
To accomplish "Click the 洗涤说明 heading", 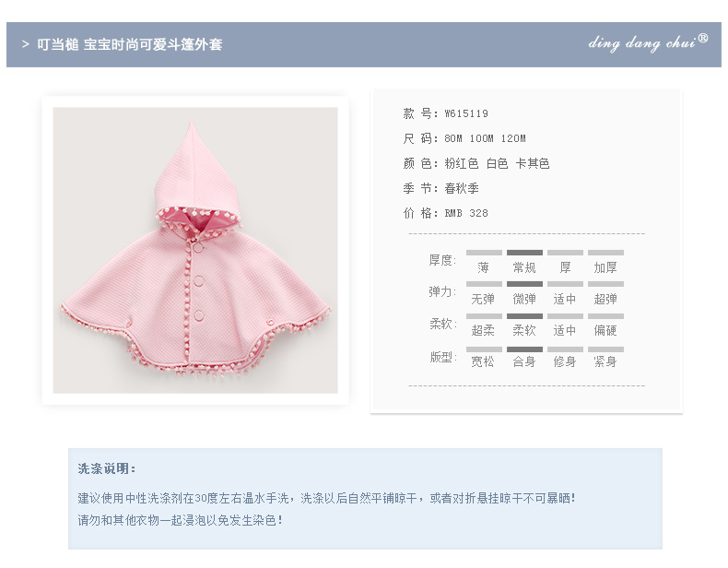I will coord(107,468).
